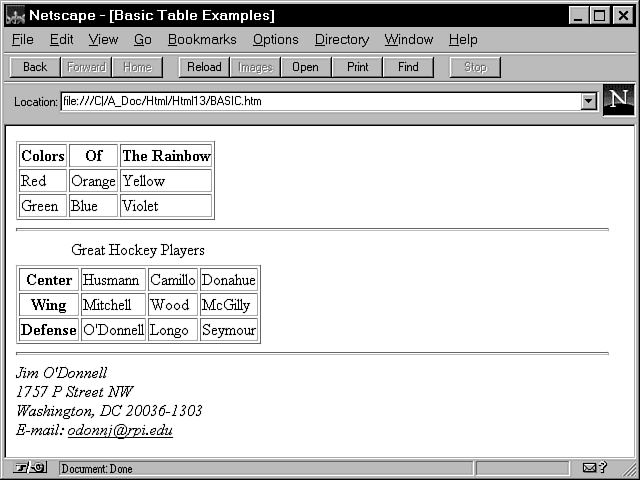Click the Home toolbar button
This screenshot has width=640, height=480.
pos(137,67)
